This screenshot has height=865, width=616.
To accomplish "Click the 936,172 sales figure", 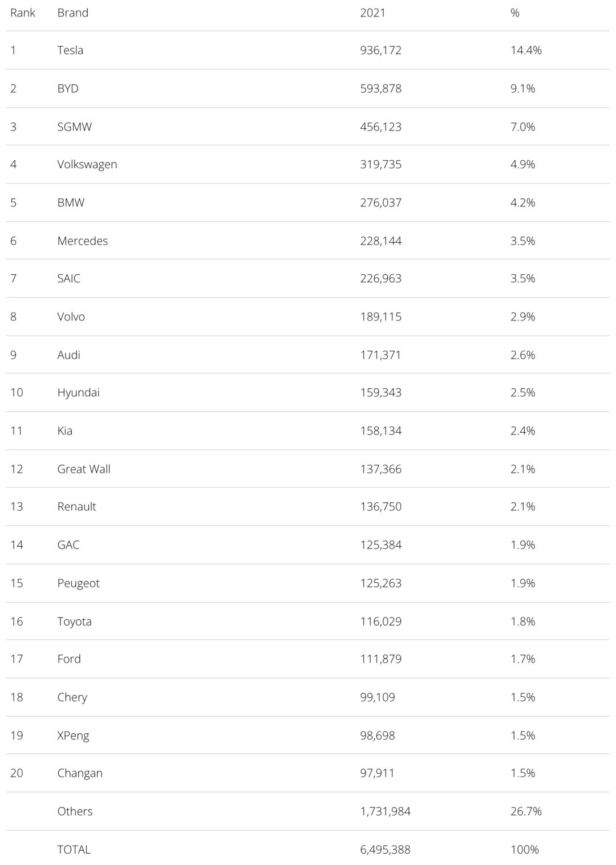I will point(380,50).
